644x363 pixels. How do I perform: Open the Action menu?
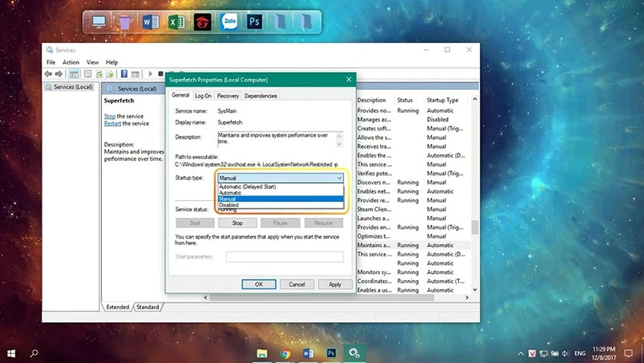71,62
